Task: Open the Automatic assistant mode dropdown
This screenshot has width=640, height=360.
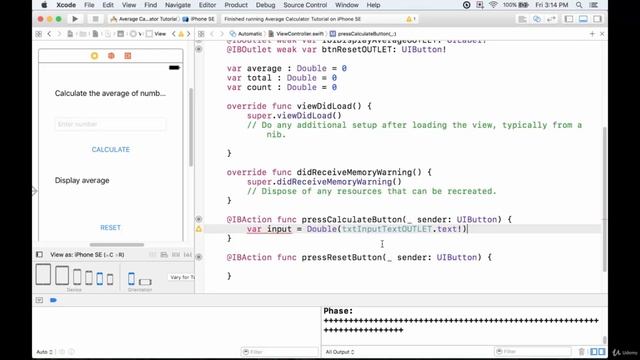Action: (246, 34)
